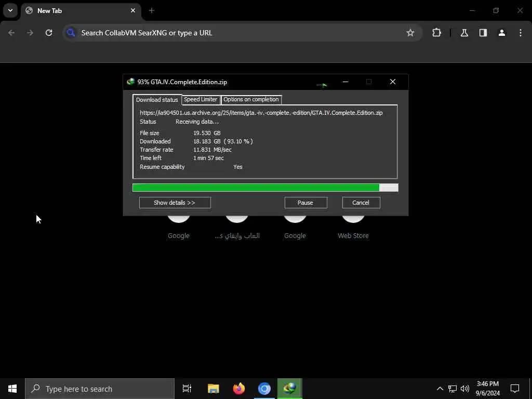This screenshot has width=532, height=399.
Task: Reload the page in Chrome
Action: (x=49, y=33)
